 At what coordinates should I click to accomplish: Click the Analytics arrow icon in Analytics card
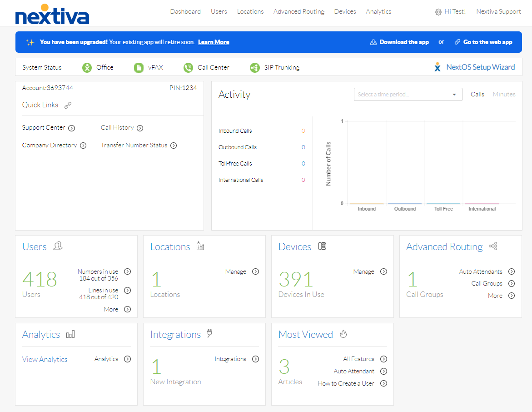(x=127, y=359)
